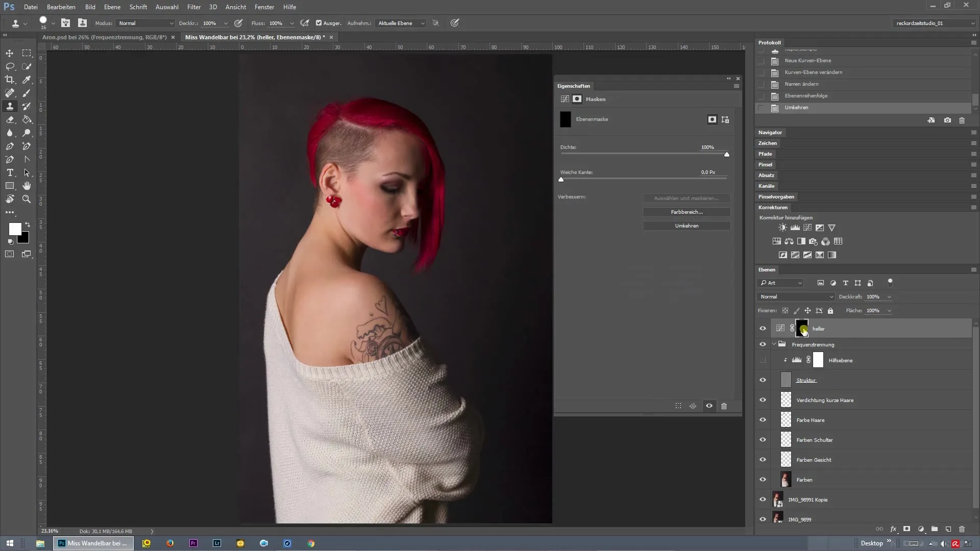Create a new layer group

[x=935, y=529]
